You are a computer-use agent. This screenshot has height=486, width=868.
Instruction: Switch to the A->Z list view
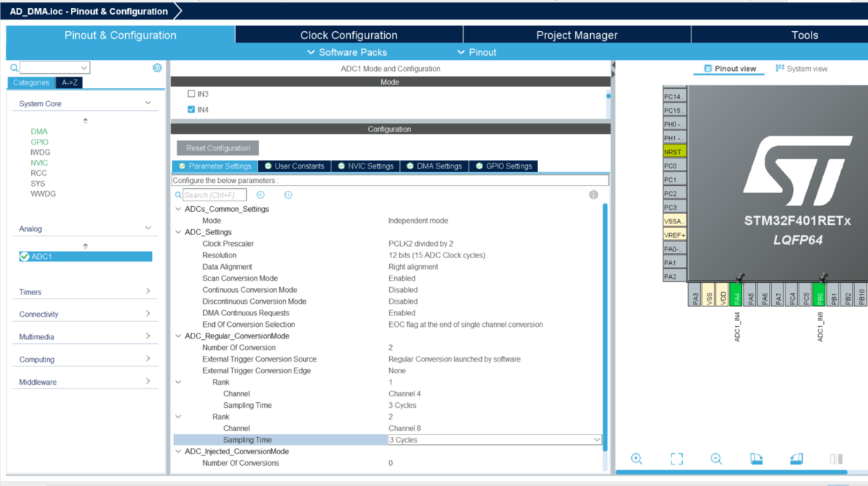coord(69,82)
